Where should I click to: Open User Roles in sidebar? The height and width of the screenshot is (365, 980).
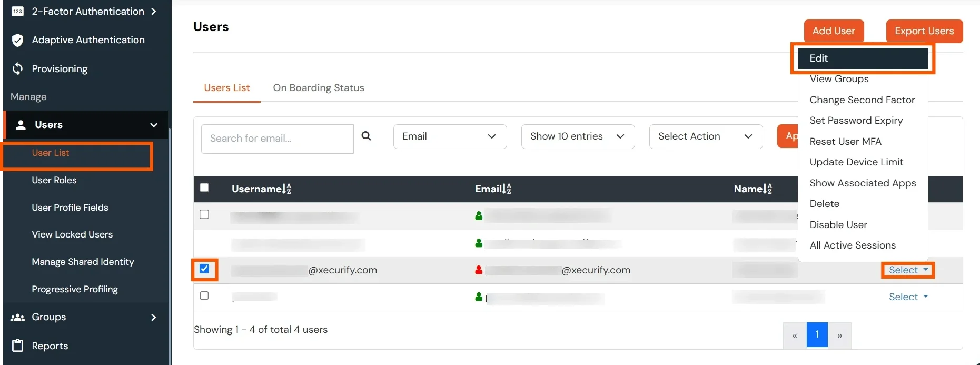54,180
